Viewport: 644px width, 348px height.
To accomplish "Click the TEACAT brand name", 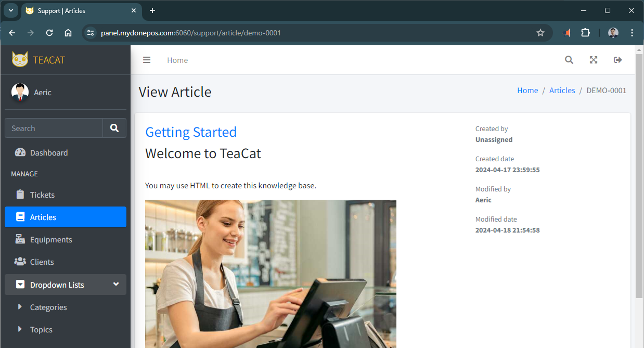I will tap(49, 60).
